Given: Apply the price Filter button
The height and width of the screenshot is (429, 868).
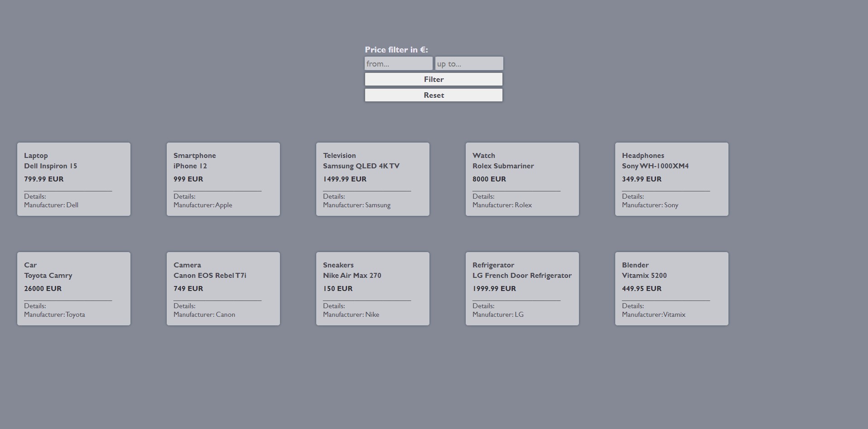Looking at the screenshot, I should (434, 79).
